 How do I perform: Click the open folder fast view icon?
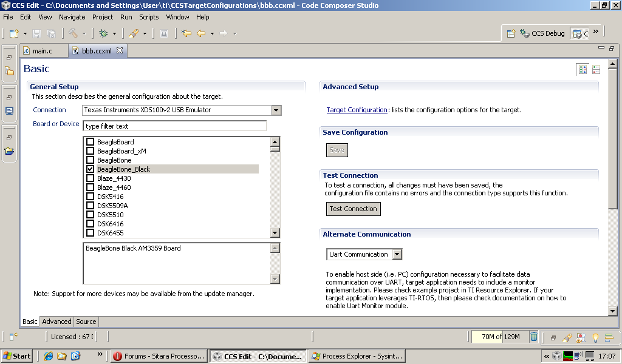click(9, 151)
